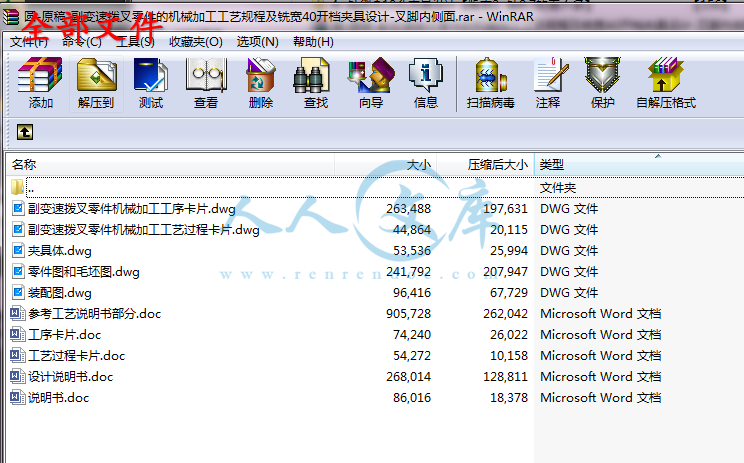Image resolution: width=744 pixels, height=463 pixels.
Task: Open the 查看 (View) tool
Action: [x=206, y=83]
